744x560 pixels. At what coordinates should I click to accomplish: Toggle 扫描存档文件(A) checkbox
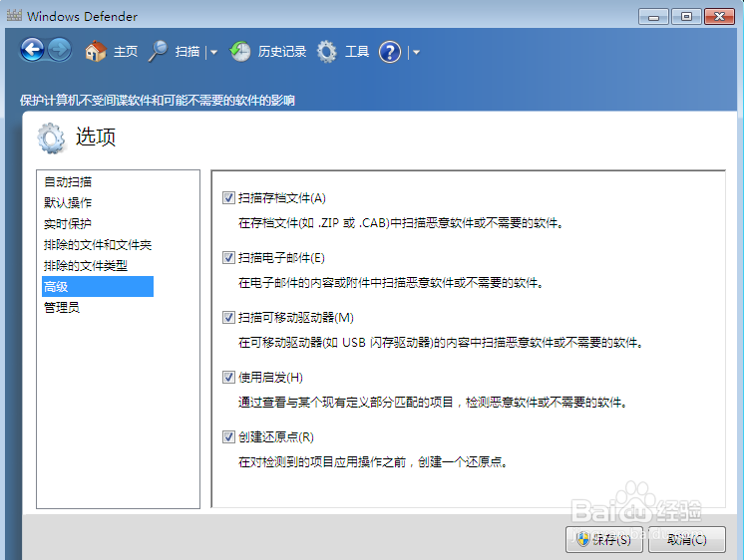coord(228,197)
